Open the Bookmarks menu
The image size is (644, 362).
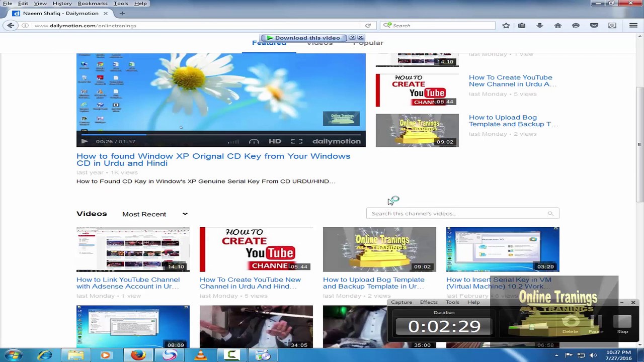pyautogui.click(x=93, y=4)
